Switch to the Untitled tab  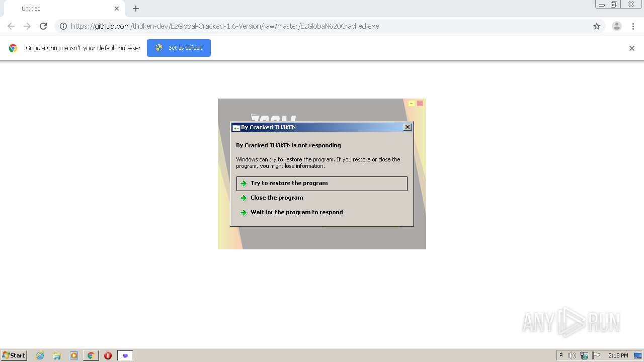[x=64, y=9]
